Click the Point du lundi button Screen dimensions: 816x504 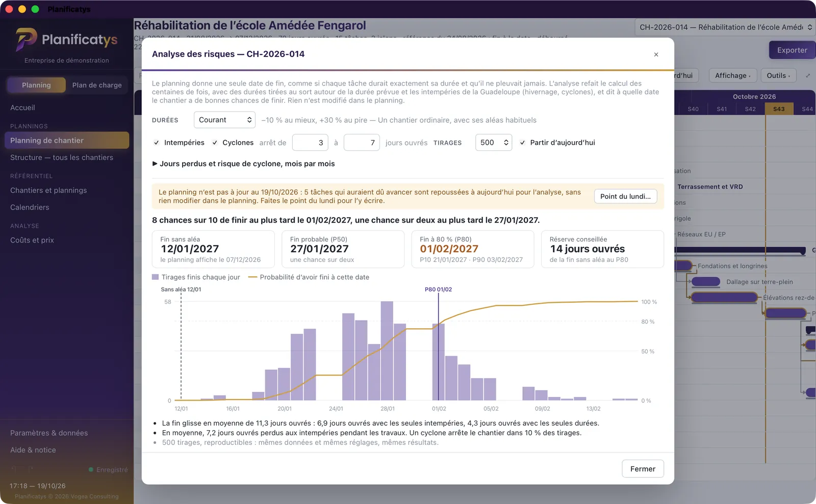point(625,196)
